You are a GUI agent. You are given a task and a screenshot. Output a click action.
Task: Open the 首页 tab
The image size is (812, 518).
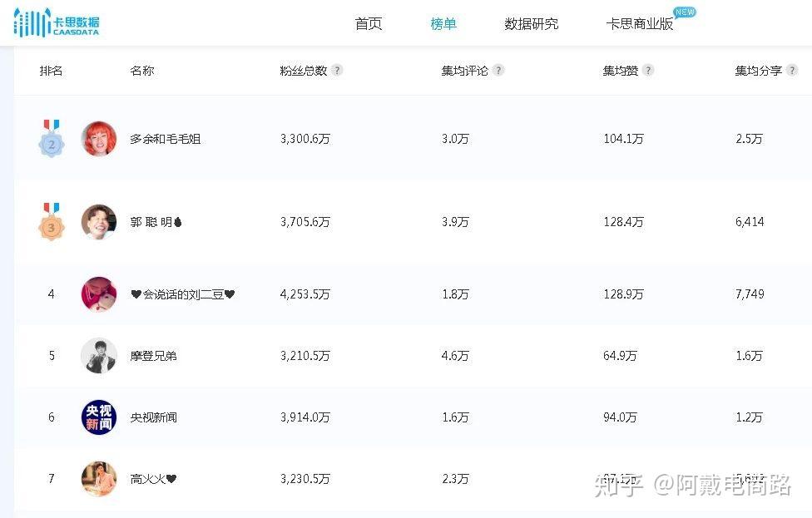pos(369,24)
